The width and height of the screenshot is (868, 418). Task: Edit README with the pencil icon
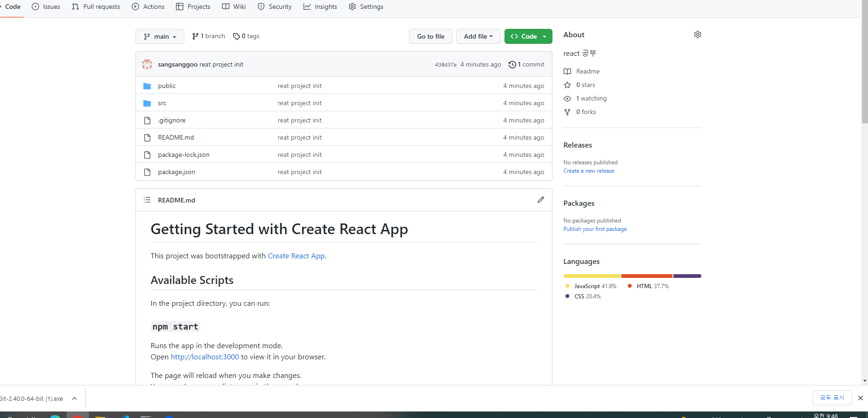click(540, 200)
